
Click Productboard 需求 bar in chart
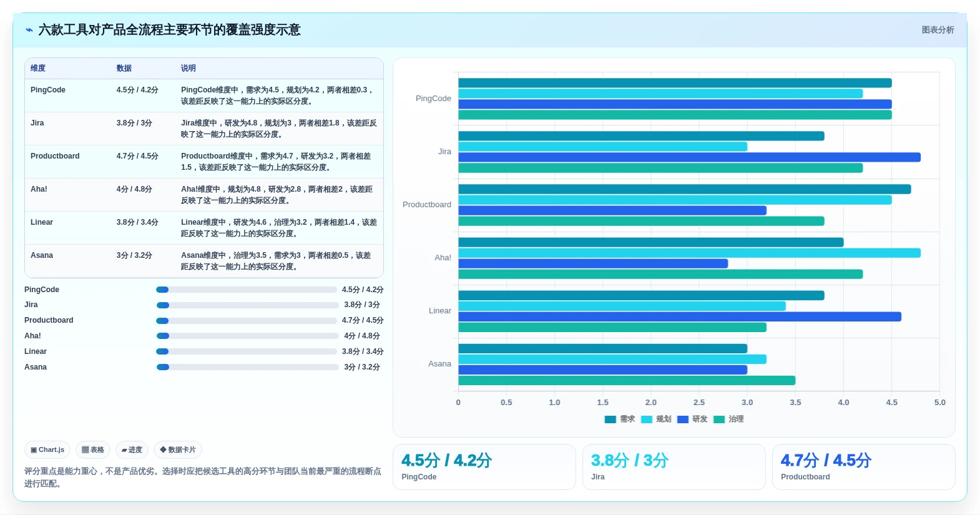tap(684, 189)
